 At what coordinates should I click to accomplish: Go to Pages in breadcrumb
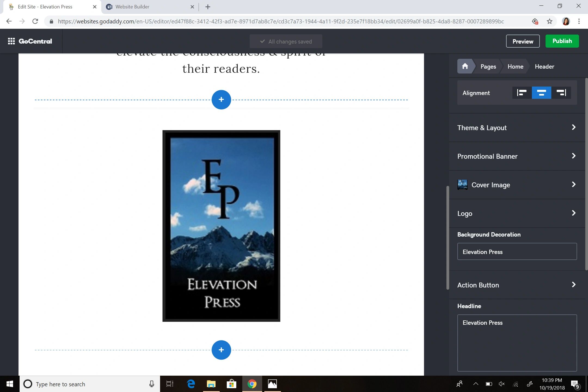coord(488,66)
